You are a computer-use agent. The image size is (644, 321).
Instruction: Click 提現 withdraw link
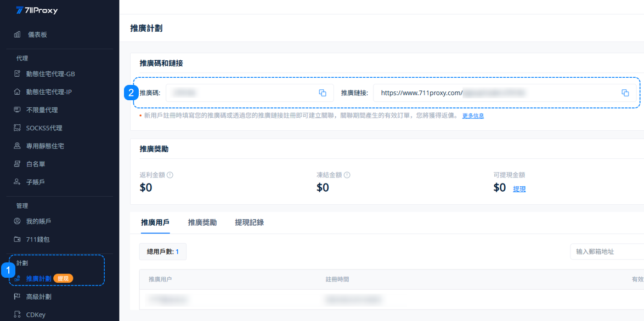pos(519,189)
